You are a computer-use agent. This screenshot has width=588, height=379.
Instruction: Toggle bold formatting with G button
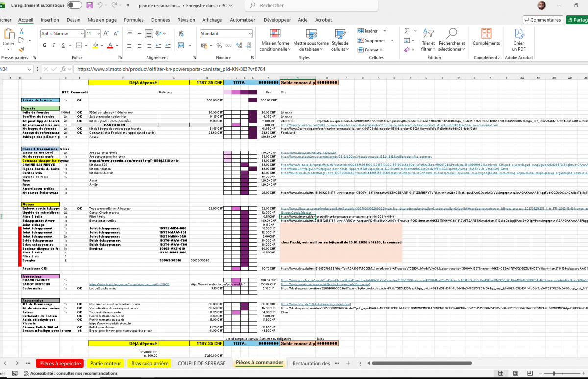click(x=44, y=45)
